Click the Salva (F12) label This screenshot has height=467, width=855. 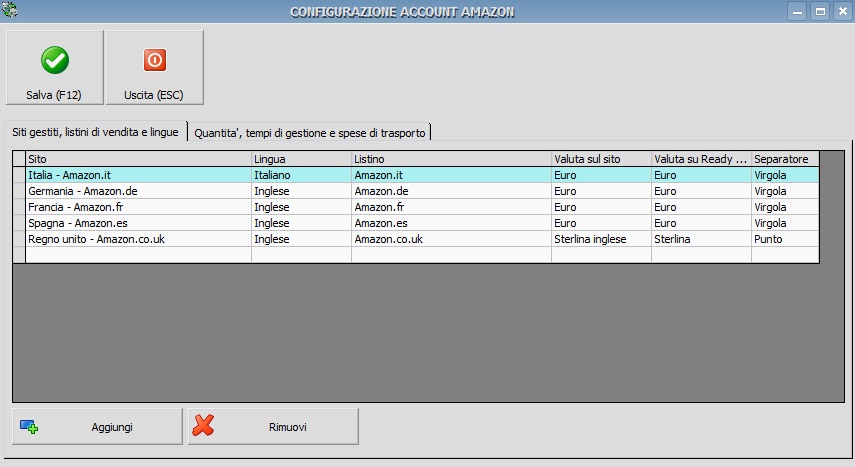[53, 95]
